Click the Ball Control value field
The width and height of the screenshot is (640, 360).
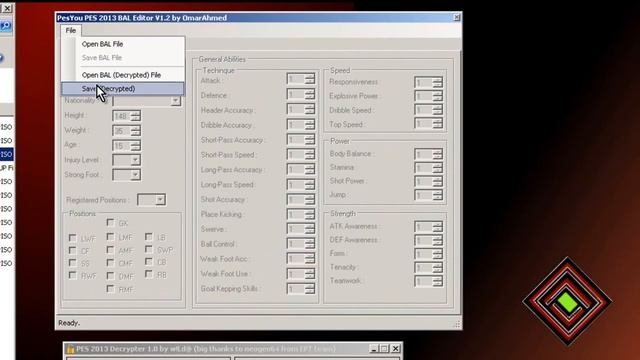296,244
